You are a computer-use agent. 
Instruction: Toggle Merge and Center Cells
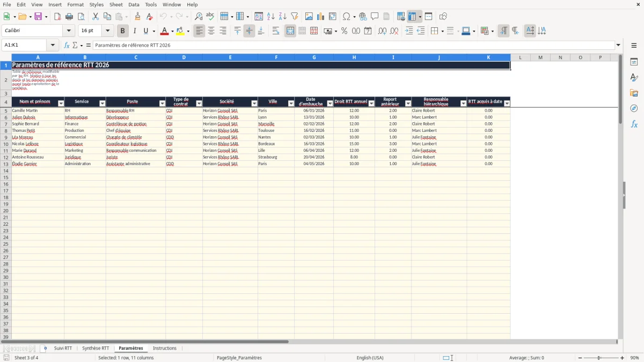click(290, 31)
